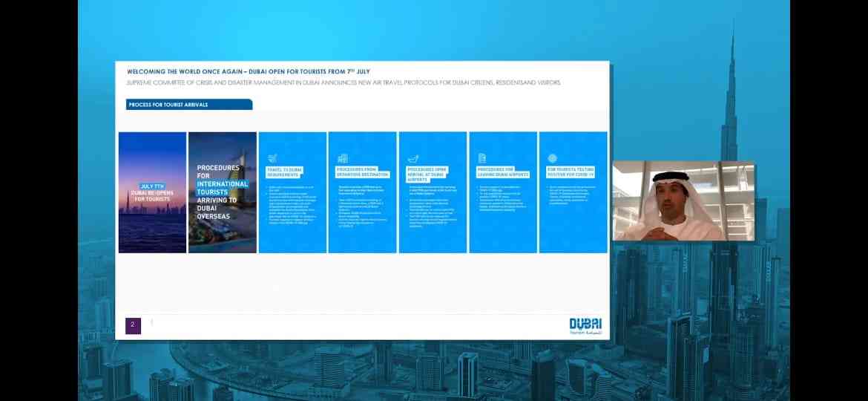Click the building icon above Procedures from Departure Destination
Image resolution: width=868 pixels, height=401 pixels.
(x=342, y=158)
